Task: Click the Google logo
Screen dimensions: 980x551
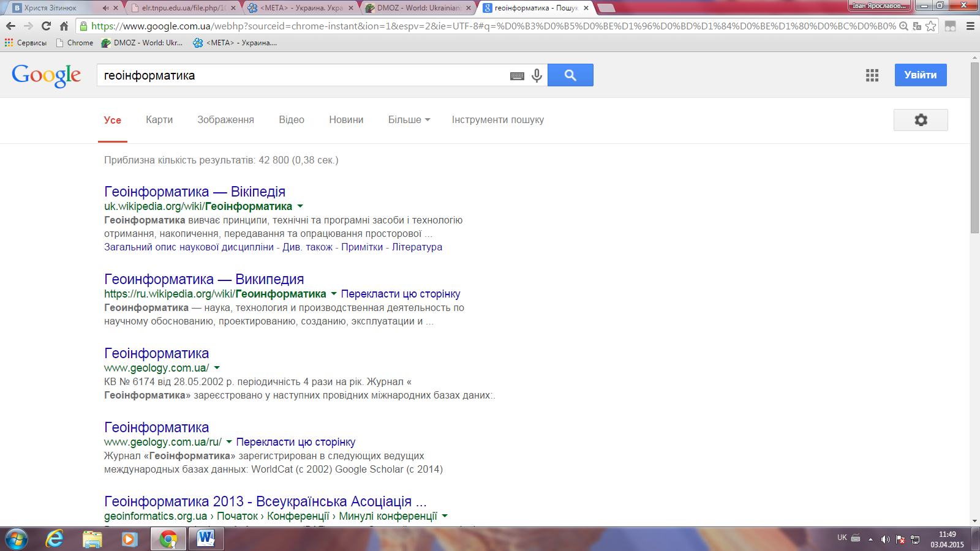Action: (x=47, y=75)
